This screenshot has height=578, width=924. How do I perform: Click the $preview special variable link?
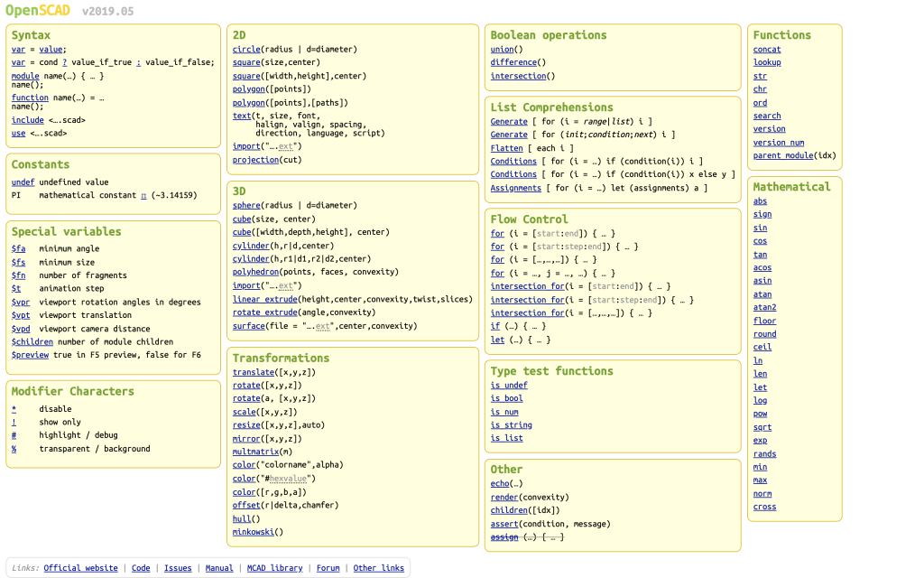[30, 355]
